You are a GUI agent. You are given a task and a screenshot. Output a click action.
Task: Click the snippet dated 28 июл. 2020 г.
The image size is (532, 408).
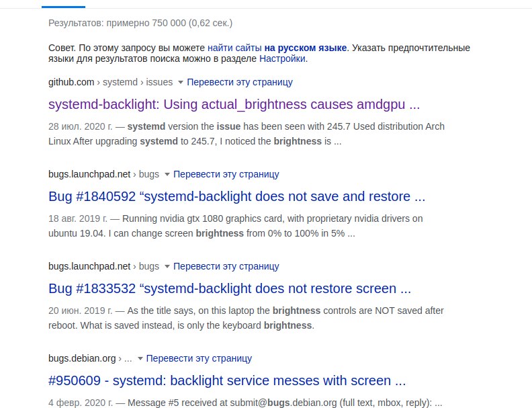[x=247, y=134]
